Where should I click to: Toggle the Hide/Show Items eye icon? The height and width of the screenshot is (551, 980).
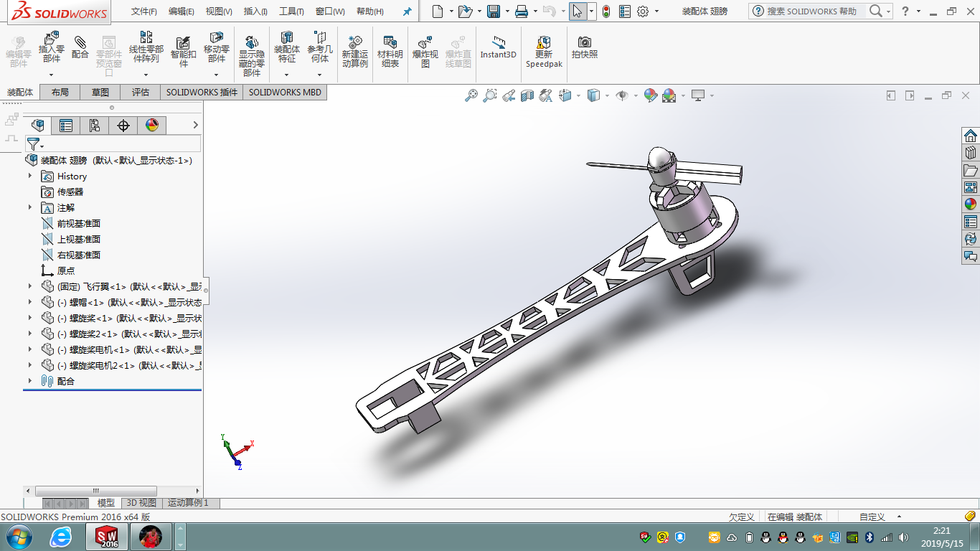[x=622, y=95]
